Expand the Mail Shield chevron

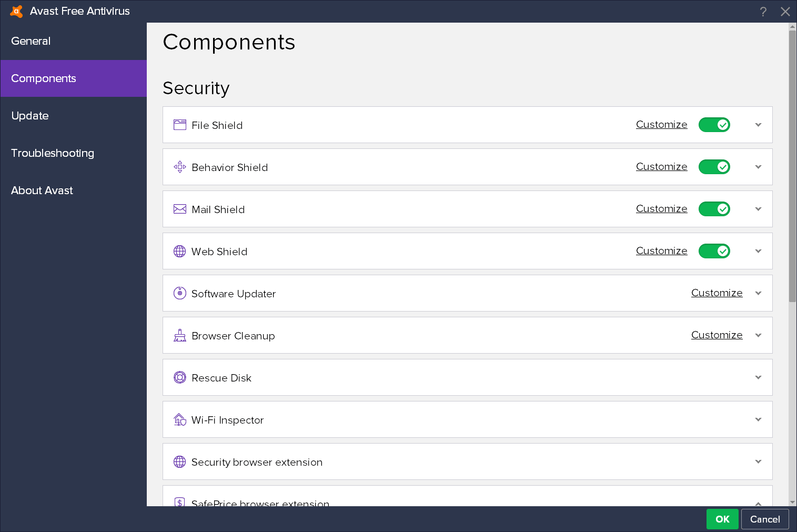[x=758, y=209]
